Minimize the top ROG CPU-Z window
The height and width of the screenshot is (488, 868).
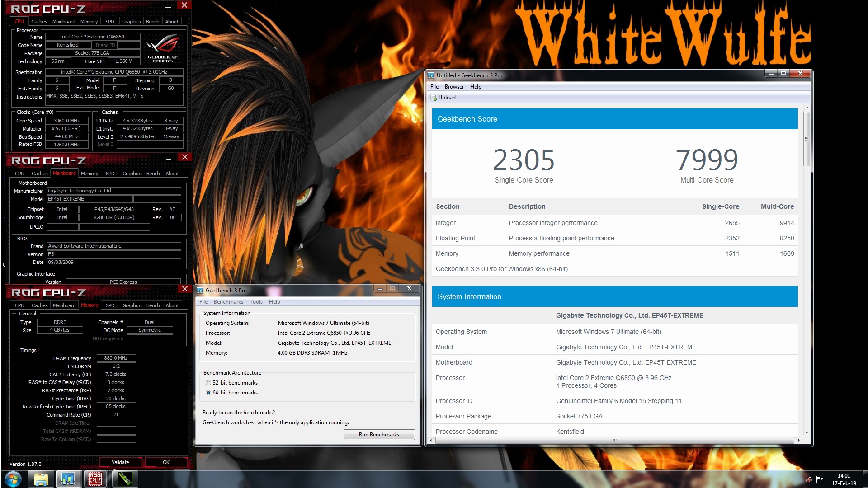(x=168, y=7)
